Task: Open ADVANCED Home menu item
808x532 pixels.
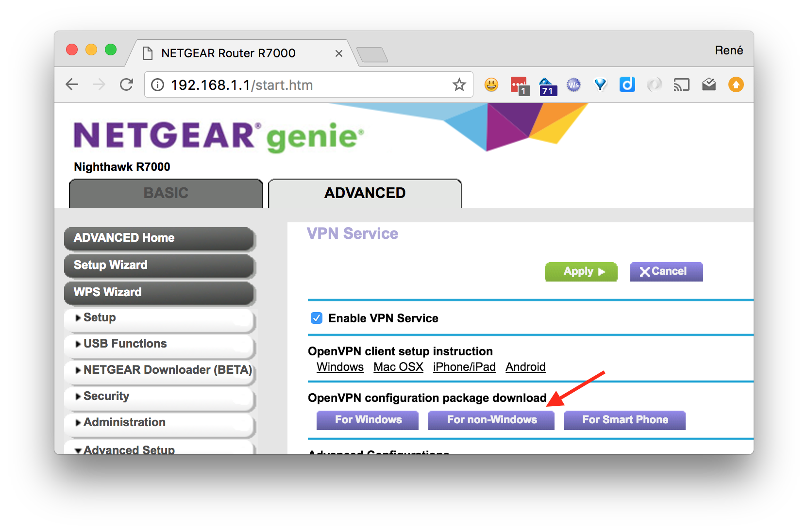Action: [x=159, y=238]
